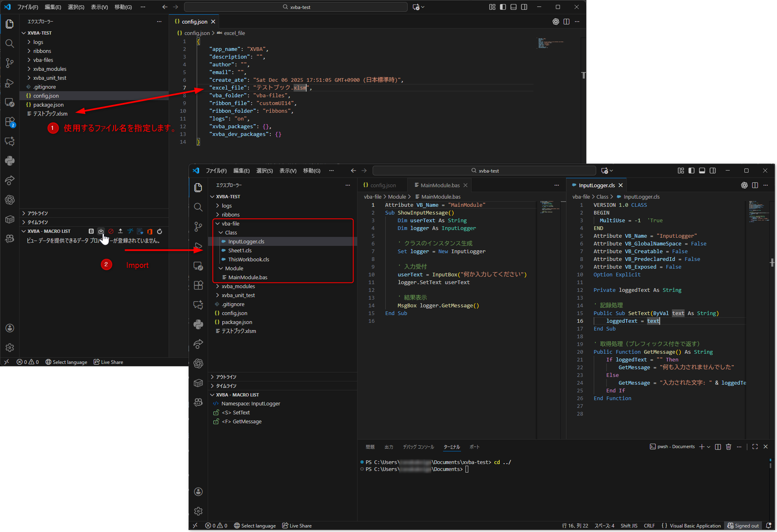Toggle secondary sidebar in front window title bar
This screenshot has width=777, height=532.
point(713,171)
